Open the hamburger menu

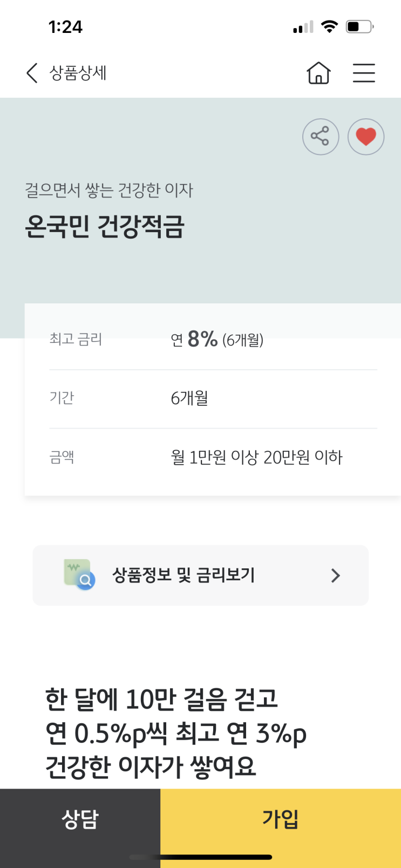(x=364, y=73)
